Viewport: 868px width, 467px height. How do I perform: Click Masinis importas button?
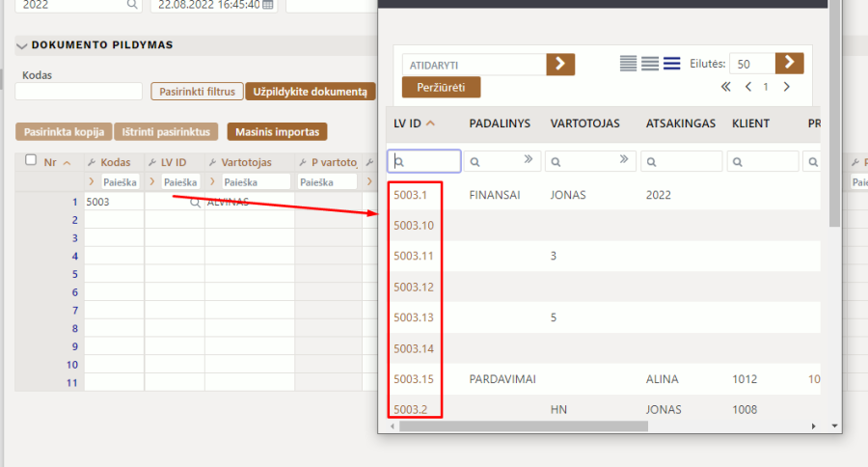[278, 132]
